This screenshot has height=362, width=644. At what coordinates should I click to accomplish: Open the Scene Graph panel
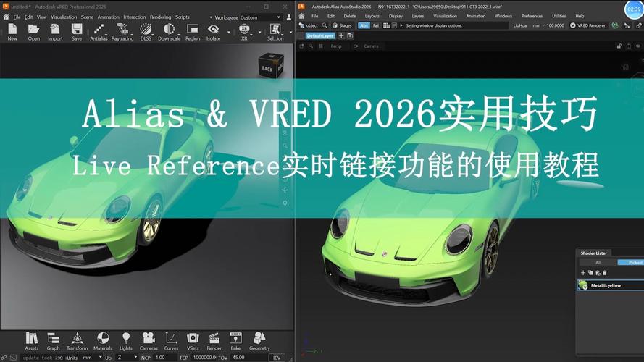pyautogui.click(x=53, y=342)
